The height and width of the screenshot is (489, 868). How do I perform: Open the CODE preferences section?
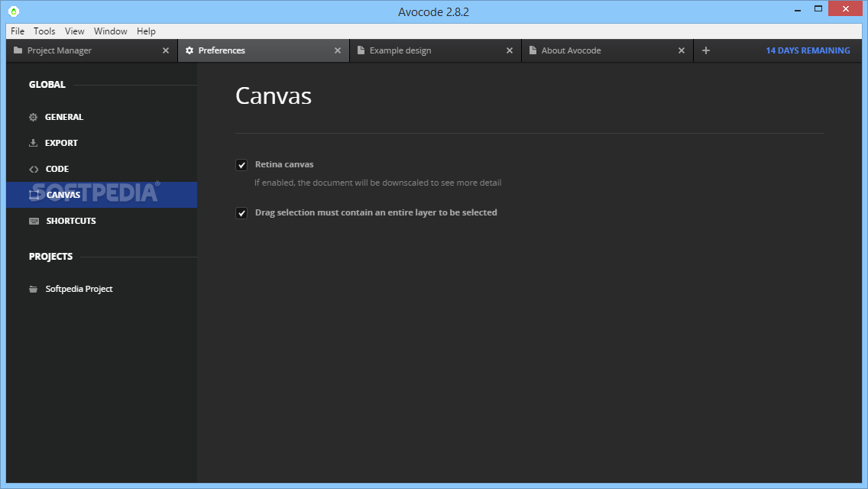pos(102,169)
